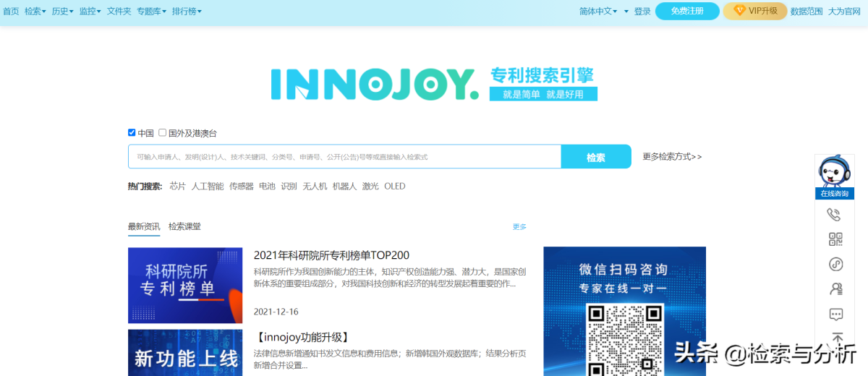This screenshot has height=376, width=868.
Task: Expand the 专题库 dropdown menu
Action: pyautogui.click(x=151, y=12)
